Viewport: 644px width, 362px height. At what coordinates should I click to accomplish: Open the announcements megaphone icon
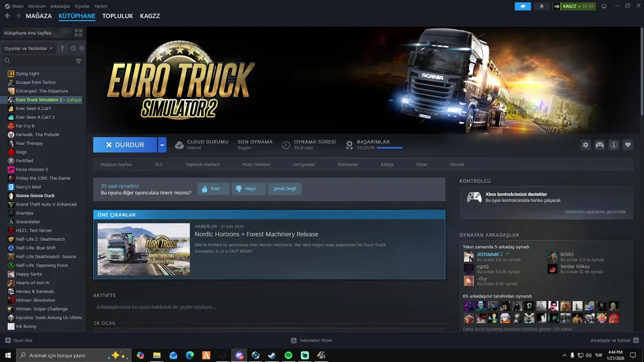pos(523,7)
